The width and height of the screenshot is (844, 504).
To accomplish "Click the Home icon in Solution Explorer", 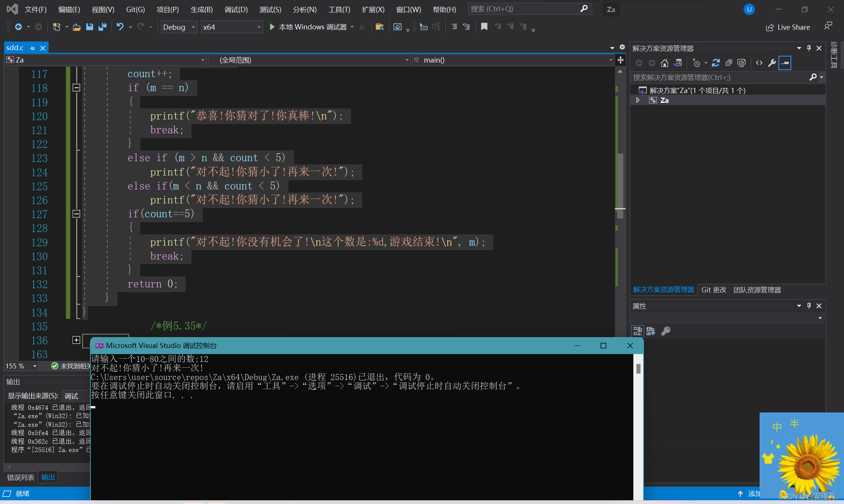I will point(665,63).
